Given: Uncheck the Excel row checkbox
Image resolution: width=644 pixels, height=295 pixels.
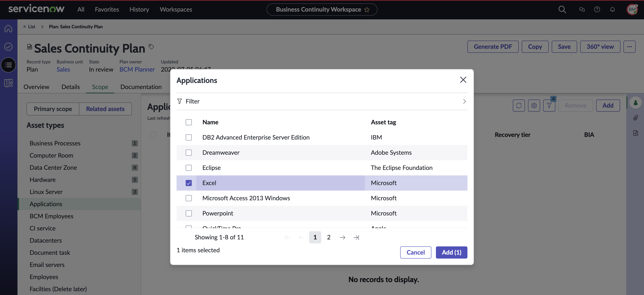Looking at the screenshot, I should pyautogui.click(x=189, y=183).
